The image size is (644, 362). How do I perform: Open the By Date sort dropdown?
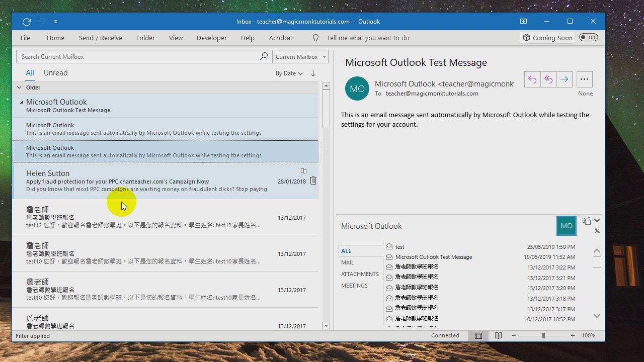(x=289, y=73)
